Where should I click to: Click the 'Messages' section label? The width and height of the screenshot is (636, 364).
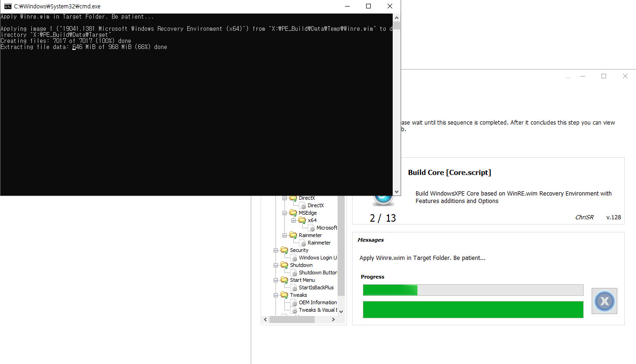[x=371, y=240]
